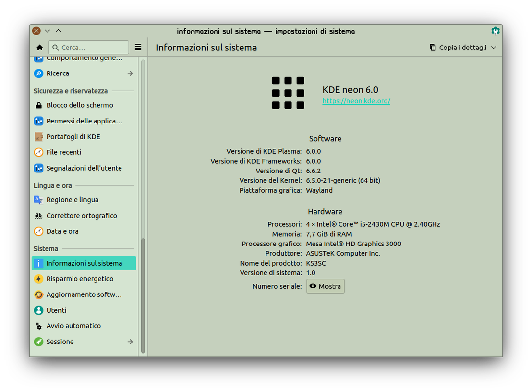Select Risparmio energetico entry
Image resolution: width=532 pixels, height=392 pixels.
click(x=84, y=279)
